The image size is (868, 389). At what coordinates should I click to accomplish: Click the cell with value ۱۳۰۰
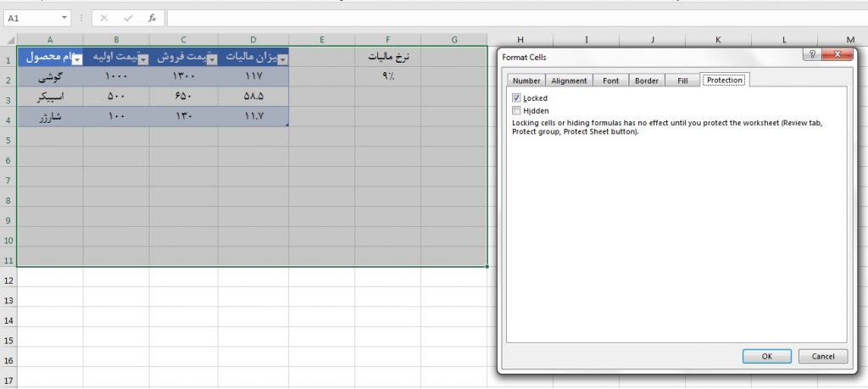pyautogui.click(x=183, y=77)
